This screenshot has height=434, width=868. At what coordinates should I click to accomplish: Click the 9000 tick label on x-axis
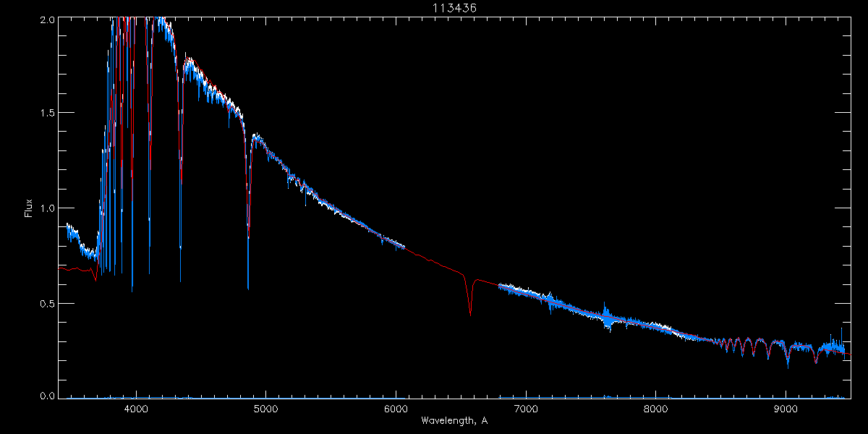coord(786,408)
